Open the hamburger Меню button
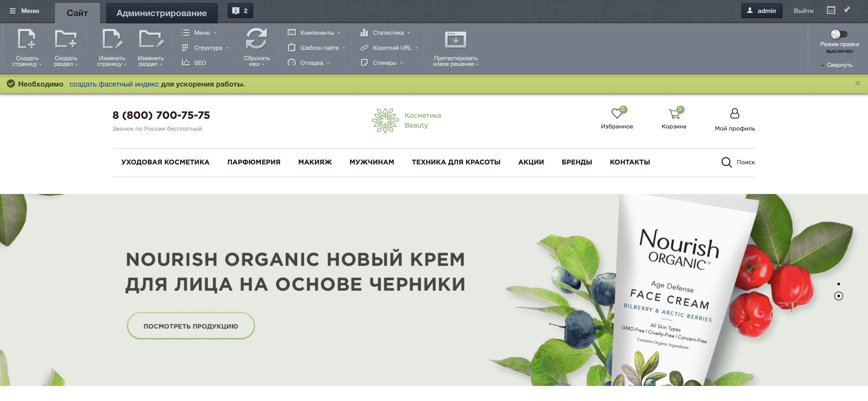868x401 pixels. 24,11
